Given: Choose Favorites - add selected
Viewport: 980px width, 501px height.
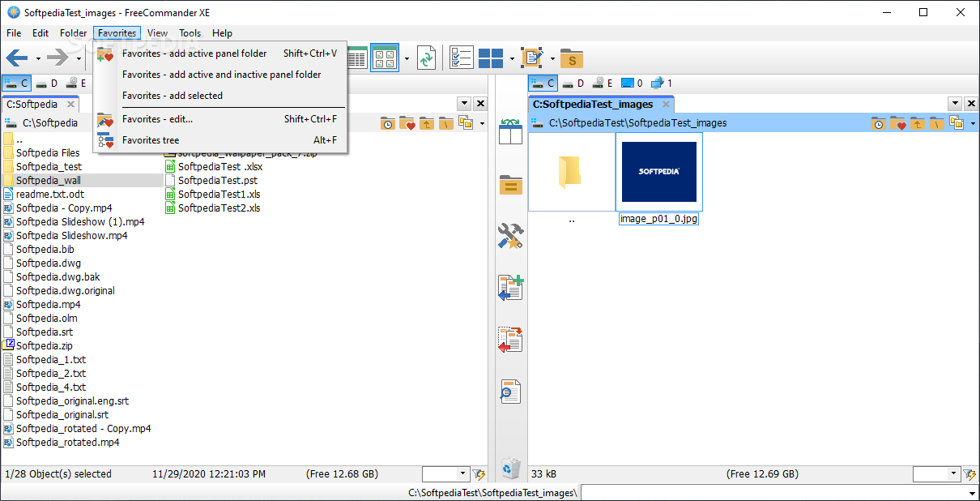Looking at the screenshot, I should pos(220,96).
